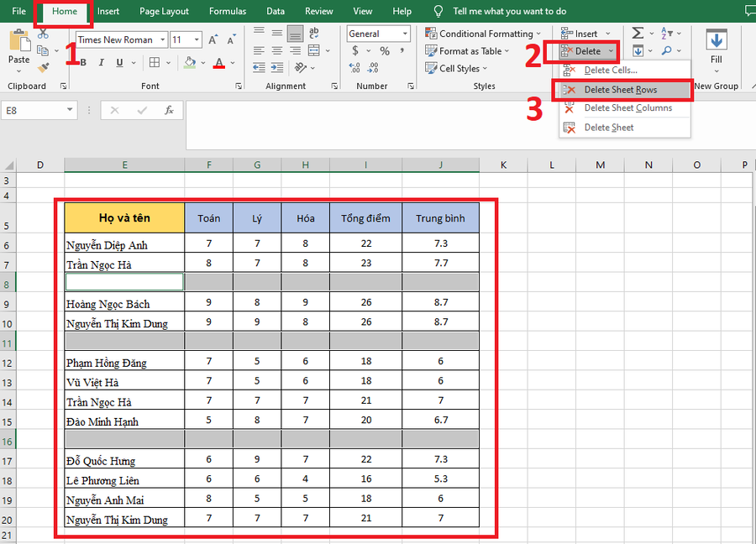Toggle Underline formatting
The image size is (756, 544).
119,63
